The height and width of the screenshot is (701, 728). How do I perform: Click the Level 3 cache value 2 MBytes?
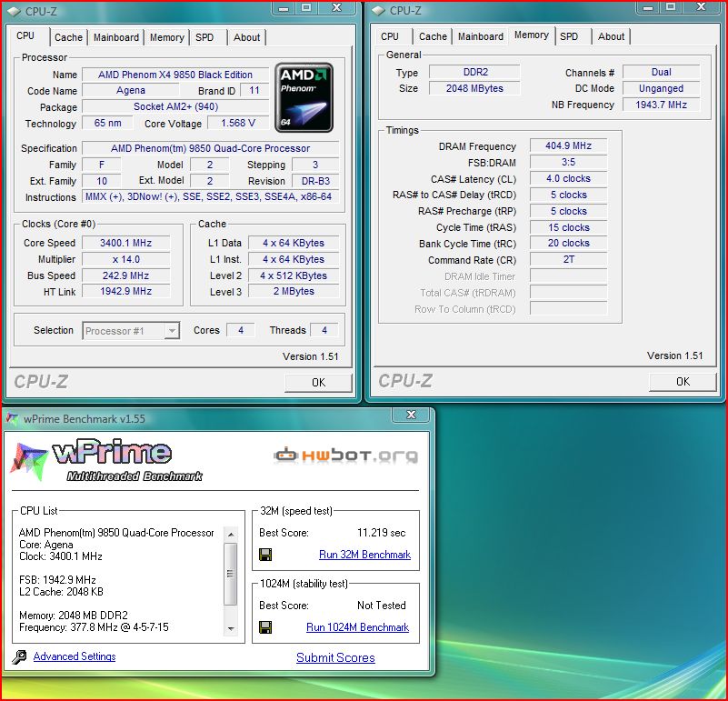[294, 291]
